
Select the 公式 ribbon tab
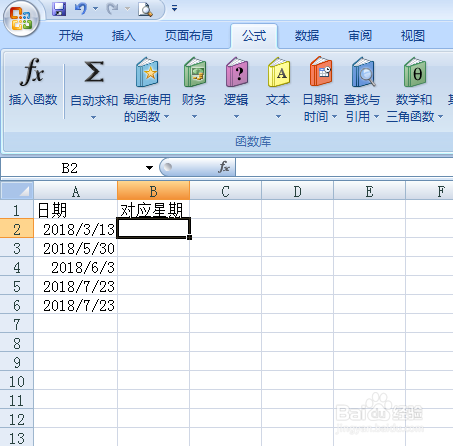[x=254, y=36]
